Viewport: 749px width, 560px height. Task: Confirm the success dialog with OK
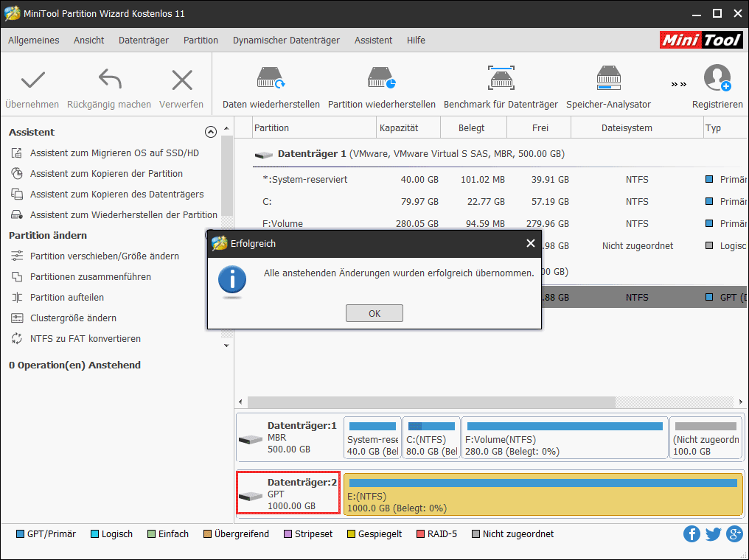click(x=374, y=312)
